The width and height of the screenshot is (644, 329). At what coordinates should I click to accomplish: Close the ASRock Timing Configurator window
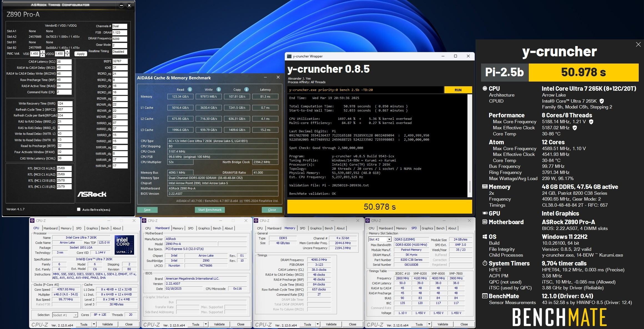[x=129, y=5]
